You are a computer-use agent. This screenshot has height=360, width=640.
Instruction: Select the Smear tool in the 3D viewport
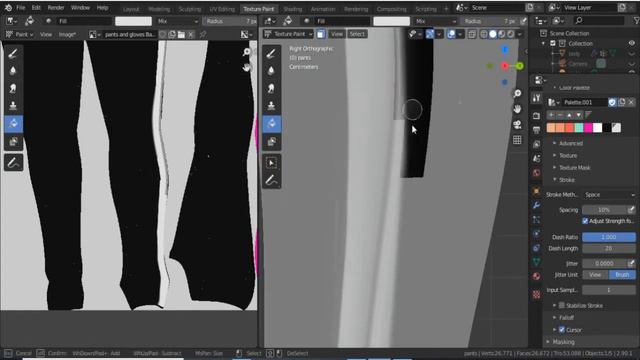coord(271,88)
